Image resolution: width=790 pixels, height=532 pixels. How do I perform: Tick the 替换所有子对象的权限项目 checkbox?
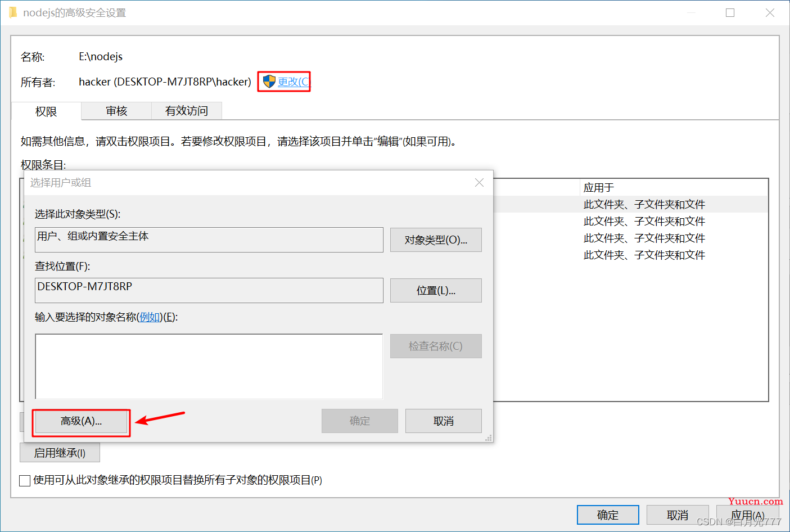coord(25,480)
